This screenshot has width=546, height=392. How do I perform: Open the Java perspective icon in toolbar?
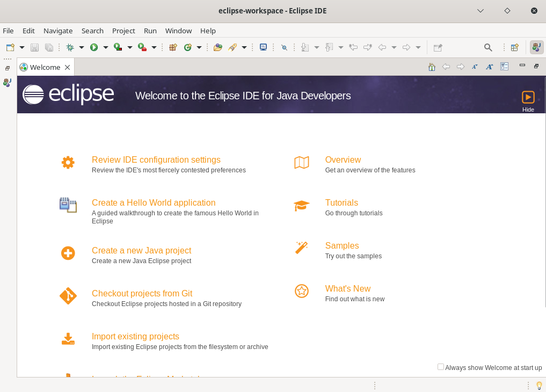click(x=536, y=47)
